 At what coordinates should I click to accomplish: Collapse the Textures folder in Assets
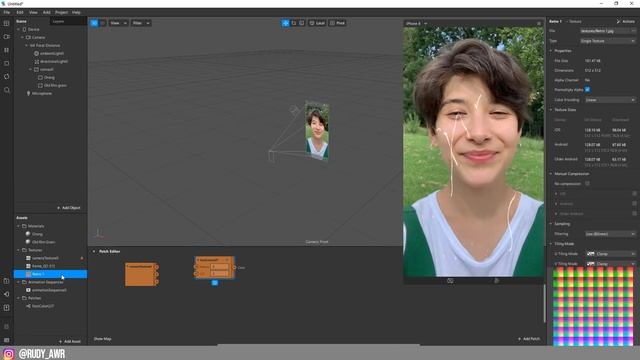click(x=18, y=250)
